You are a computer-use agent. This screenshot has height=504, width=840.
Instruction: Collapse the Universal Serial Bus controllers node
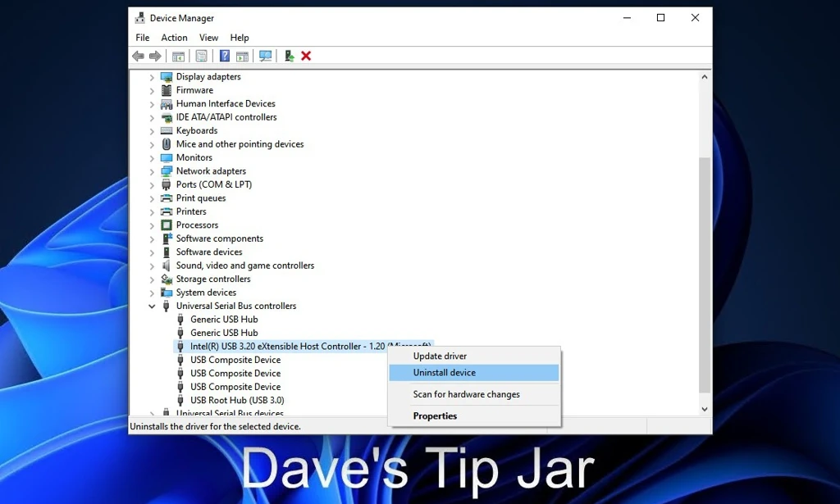[x=152, y=306]
